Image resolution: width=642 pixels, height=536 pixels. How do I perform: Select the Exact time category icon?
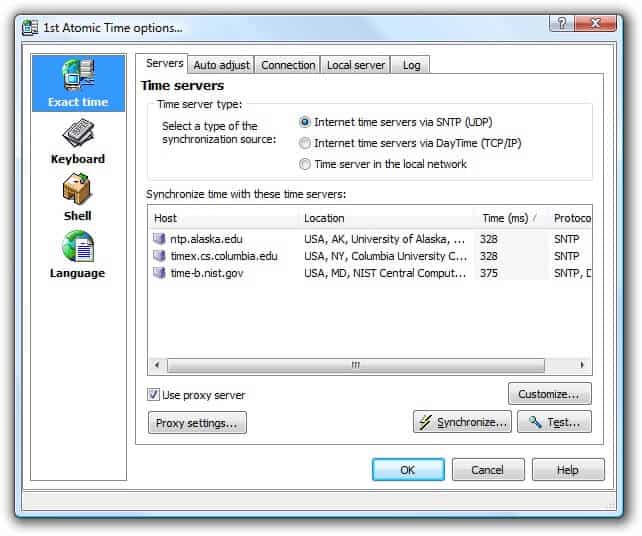pyautogui.click(x=78, y=76)
